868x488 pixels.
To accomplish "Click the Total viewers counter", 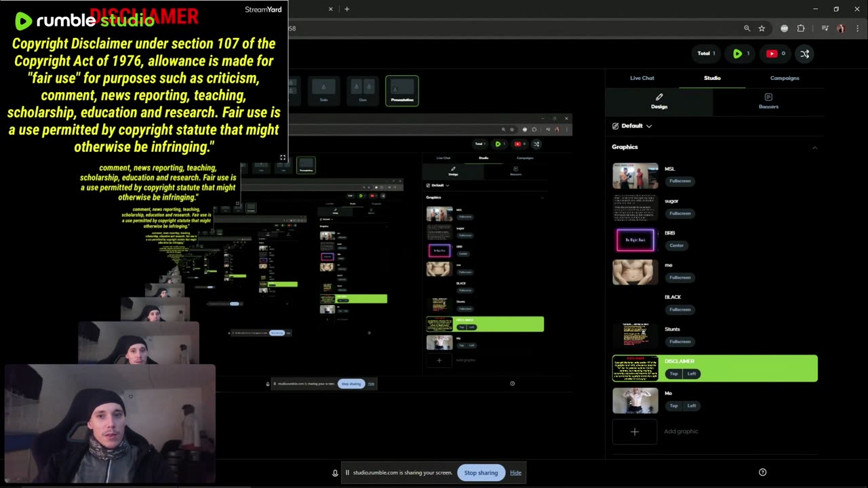I will (x=706, y=54).
